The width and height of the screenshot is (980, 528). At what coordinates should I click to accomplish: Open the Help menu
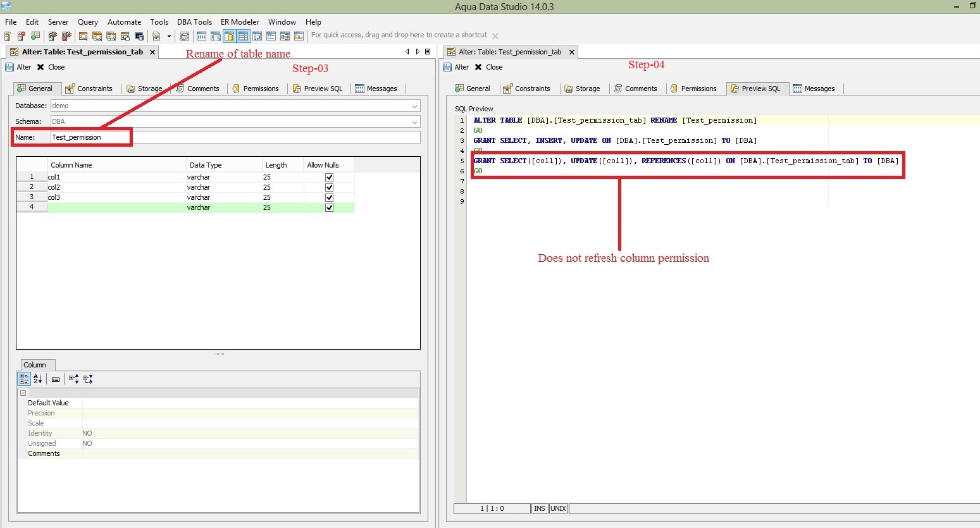point(313,21)
